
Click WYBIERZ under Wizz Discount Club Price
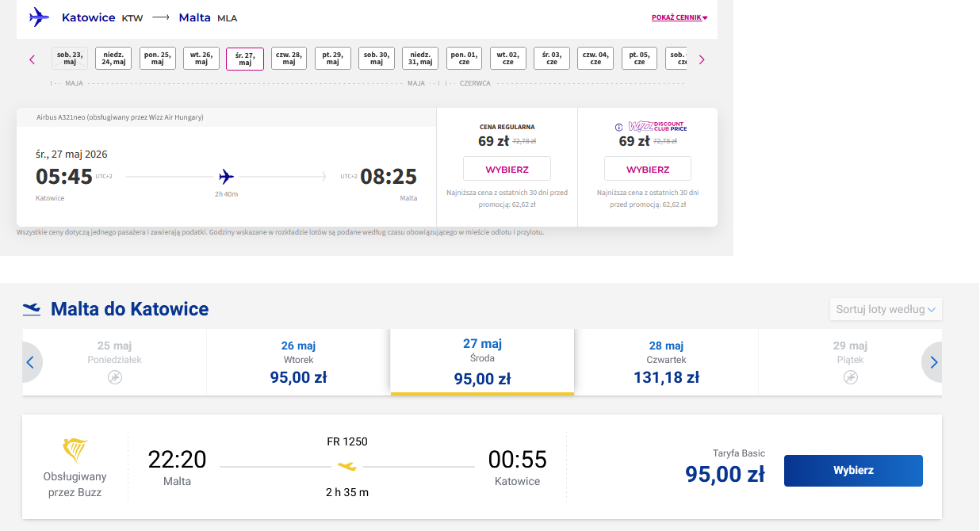point(648,169)
